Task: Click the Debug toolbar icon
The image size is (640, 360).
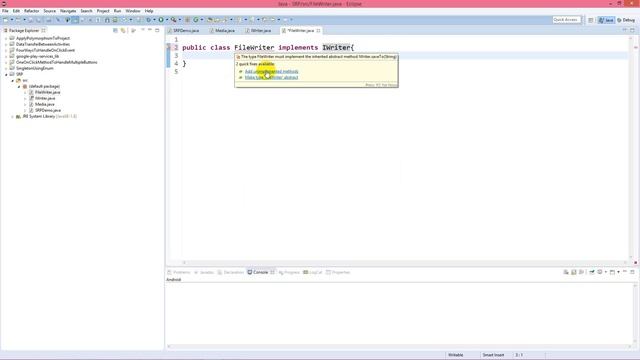Action: point(149,20)
